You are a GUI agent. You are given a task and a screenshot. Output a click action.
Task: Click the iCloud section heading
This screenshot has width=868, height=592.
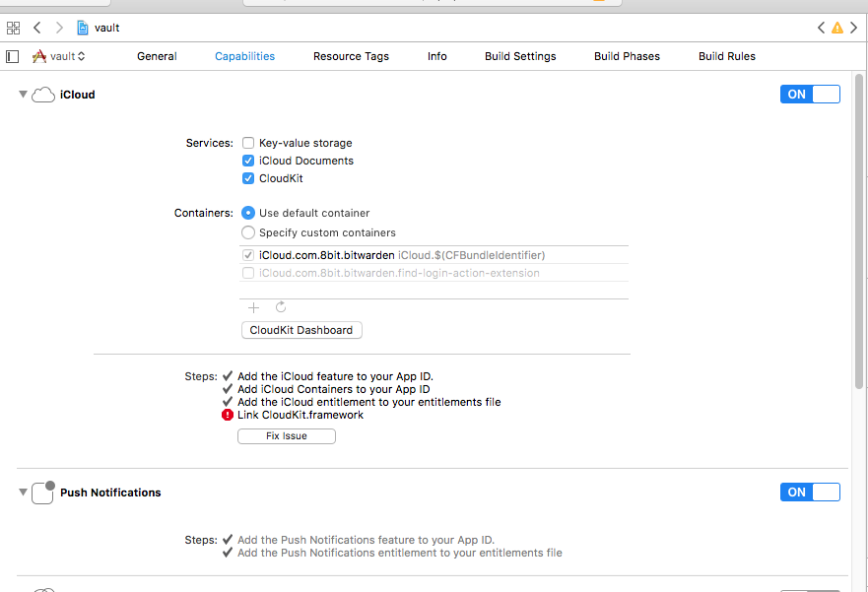click(x=78, y=95)
